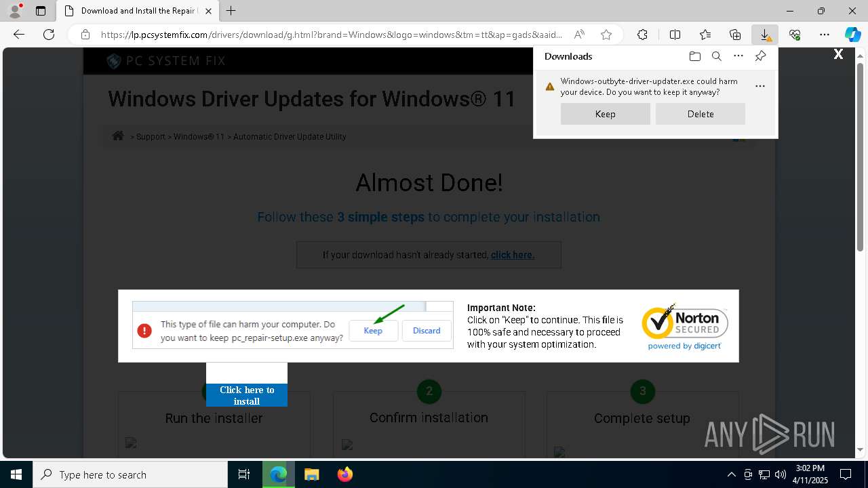Open the notification center icon
This screenshot has height=488, width=868.
pos(846,474)
